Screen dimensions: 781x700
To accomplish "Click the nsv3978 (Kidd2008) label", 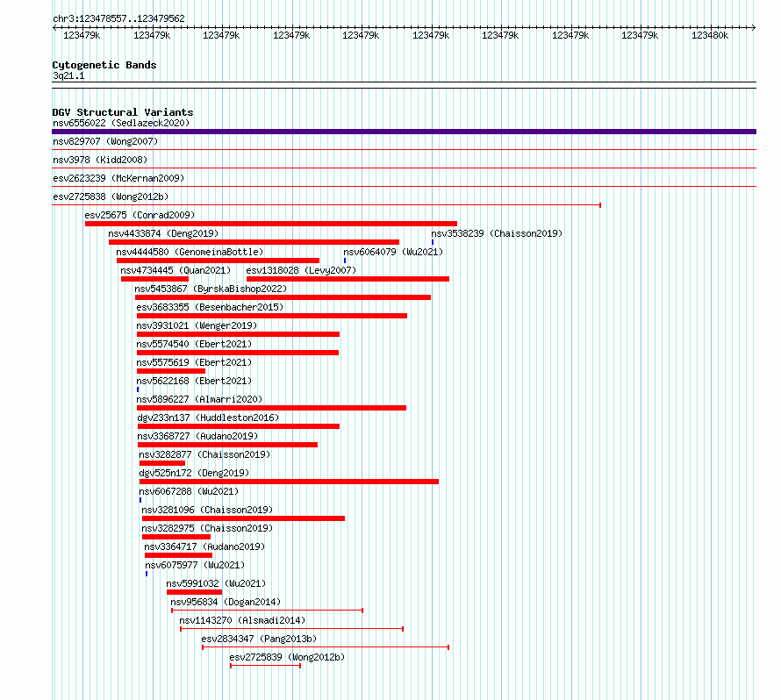I will [x=100, y=160].
